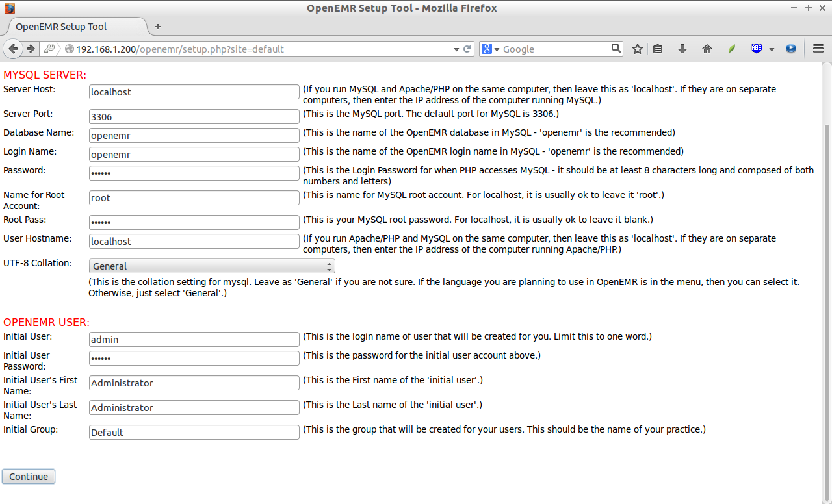
Task: Show bookmarks list icon
Action: (x=658, y=49)
